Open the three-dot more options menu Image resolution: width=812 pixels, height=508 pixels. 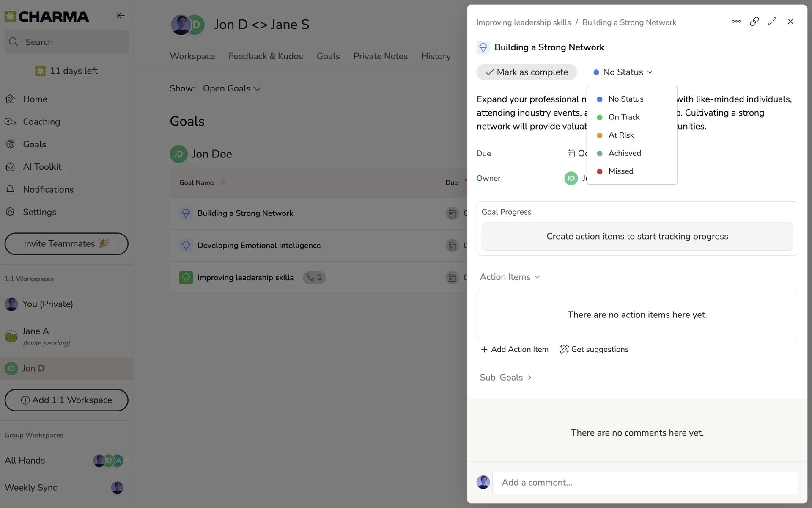736,22
